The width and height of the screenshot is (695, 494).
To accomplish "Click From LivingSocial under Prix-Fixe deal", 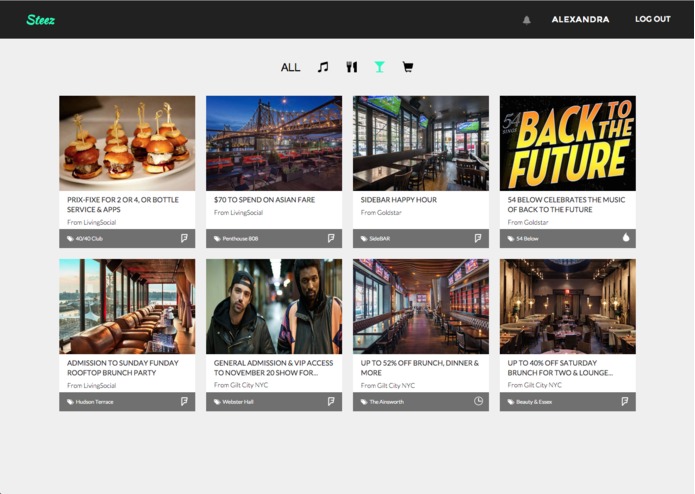I will (x=91, y=222).
